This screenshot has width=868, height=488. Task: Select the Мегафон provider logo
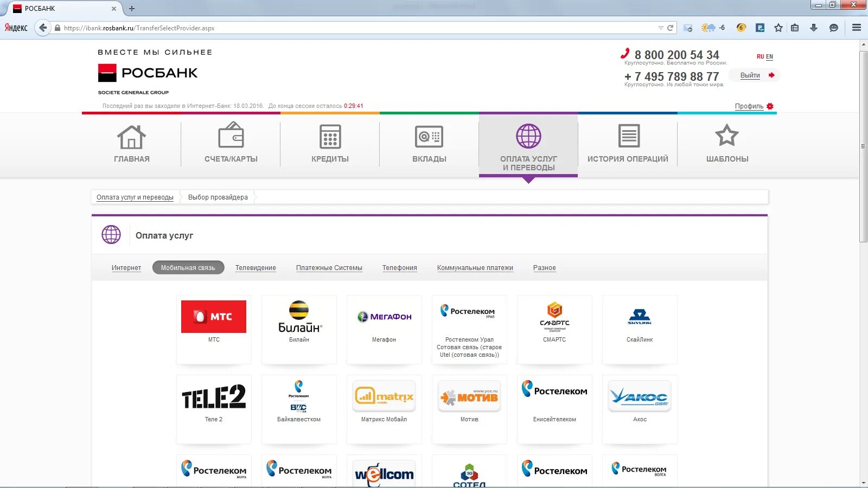(384, 317)
